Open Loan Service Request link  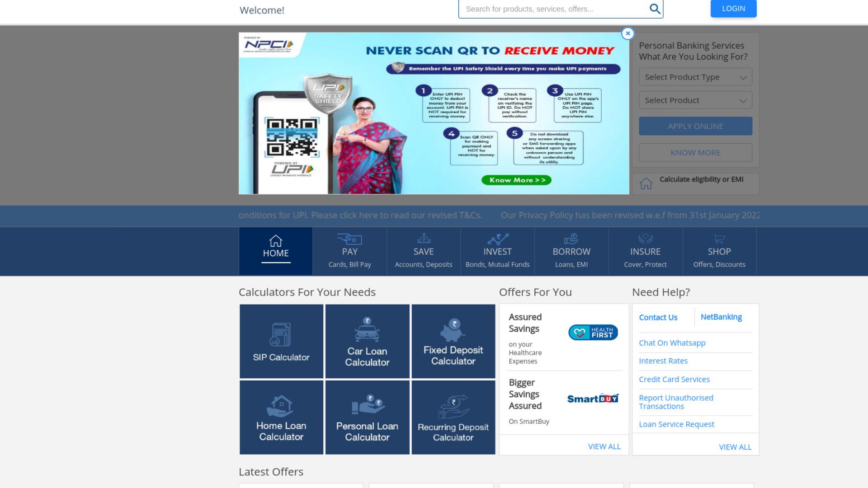[676, 424]
